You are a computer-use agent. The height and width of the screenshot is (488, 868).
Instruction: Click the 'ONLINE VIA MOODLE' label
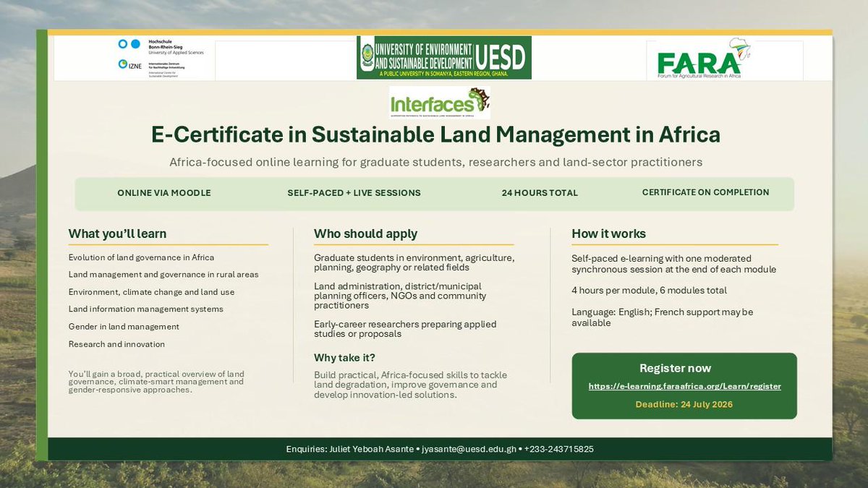(163, 193)
